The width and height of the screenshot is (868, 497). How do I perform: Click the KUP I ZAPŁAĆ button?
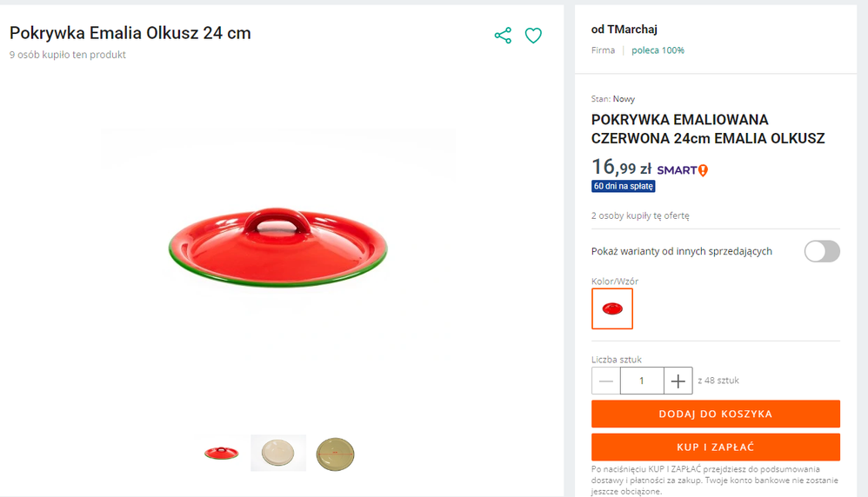pos(715,447)
